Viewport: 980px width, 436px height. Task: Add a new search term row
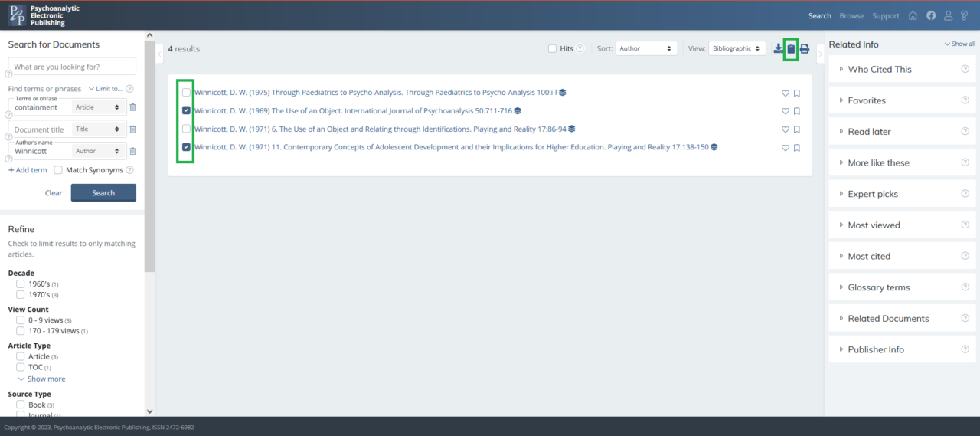tap(28, 170)
